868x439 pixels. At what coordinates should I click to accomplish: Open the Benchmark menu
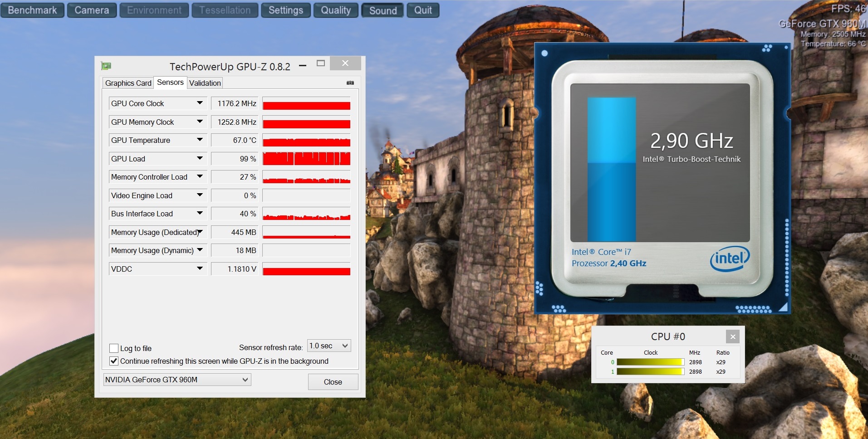click(33, 10)
